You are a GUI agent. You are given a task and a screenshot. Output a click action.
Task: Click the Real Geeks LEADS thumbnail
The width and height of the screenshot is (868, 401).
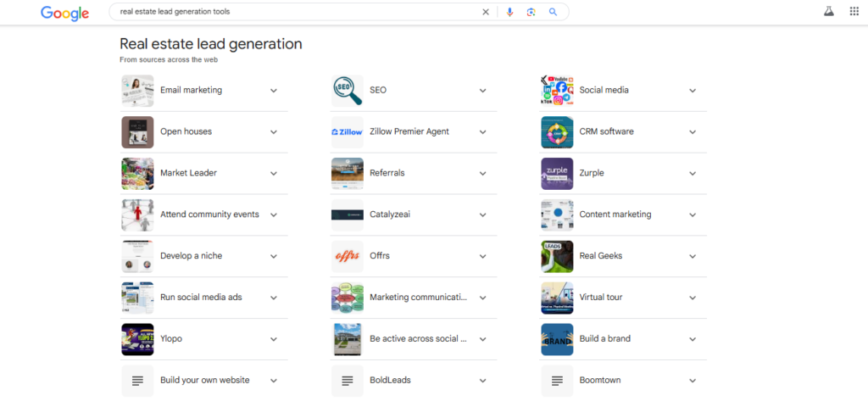pos(557,256)
